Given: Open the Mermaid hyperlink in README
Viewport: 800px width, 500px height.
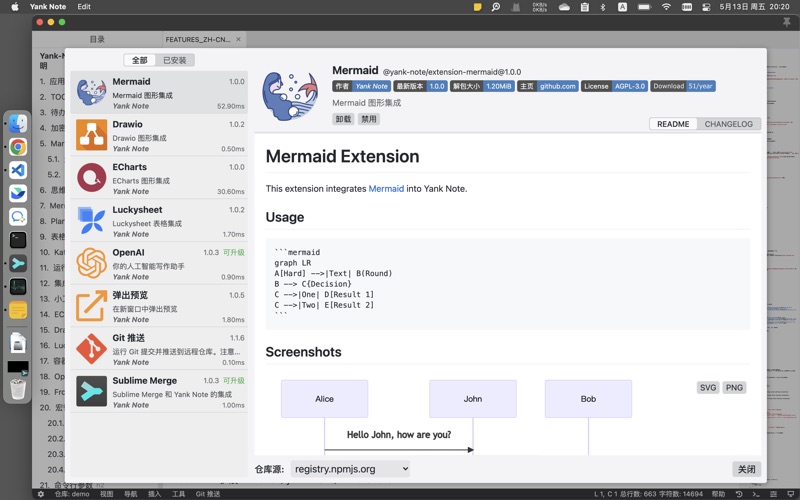Looking at the screenshot, I should point(386,188).
